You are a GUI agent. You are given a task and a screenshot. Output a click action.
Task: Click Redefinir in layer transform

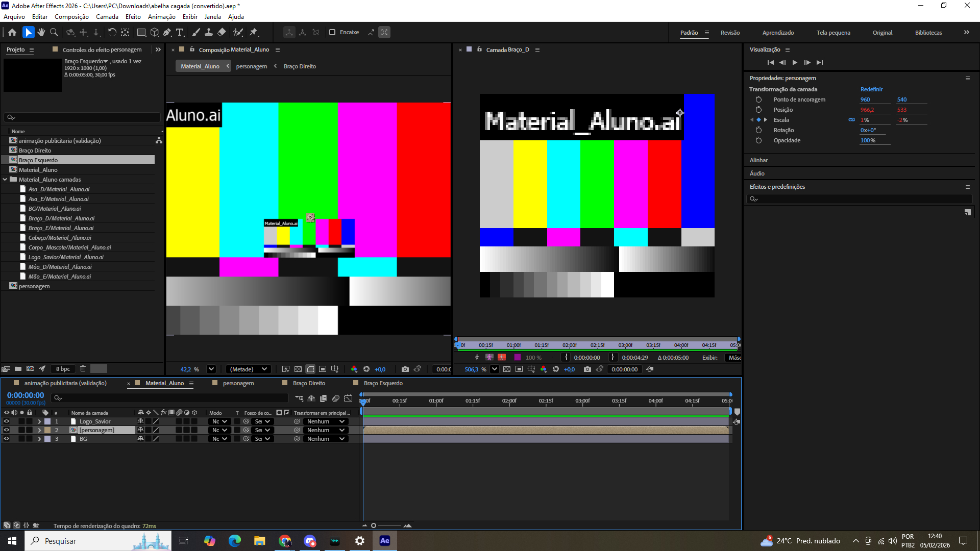pos(871,89)
